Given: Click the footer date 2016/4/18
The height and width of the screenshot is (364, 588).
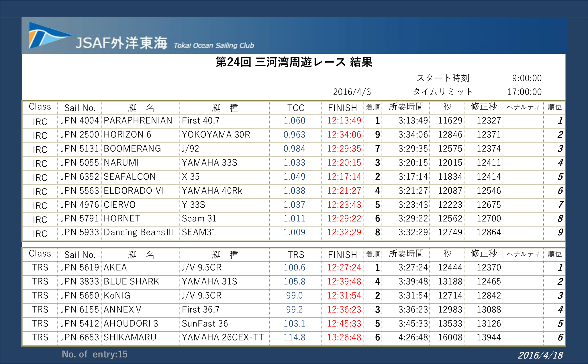Looking at the screenshot, I should [540, 355].
